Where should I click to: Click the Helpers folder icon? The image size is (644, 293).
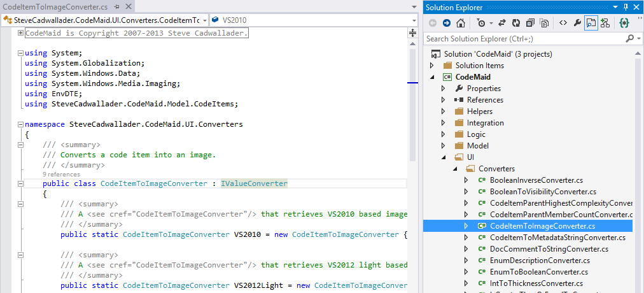point(459,111)
